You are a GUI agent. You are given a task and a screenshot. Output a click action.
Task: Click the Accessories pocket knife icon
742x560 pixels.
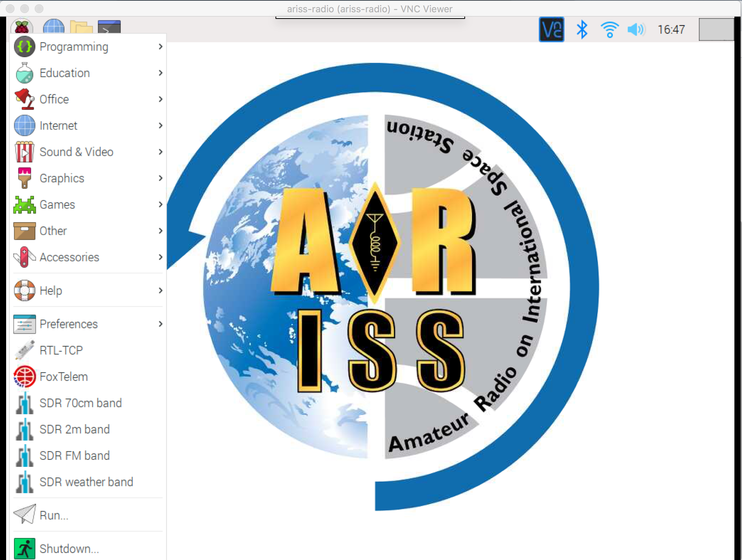[24, 257]
